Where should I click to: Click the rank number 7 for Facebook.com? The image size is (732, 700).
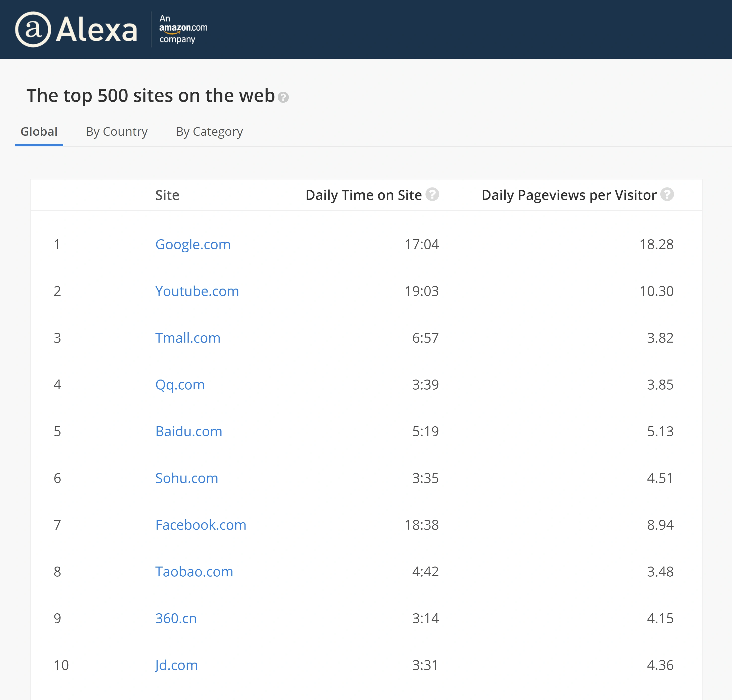57,525
